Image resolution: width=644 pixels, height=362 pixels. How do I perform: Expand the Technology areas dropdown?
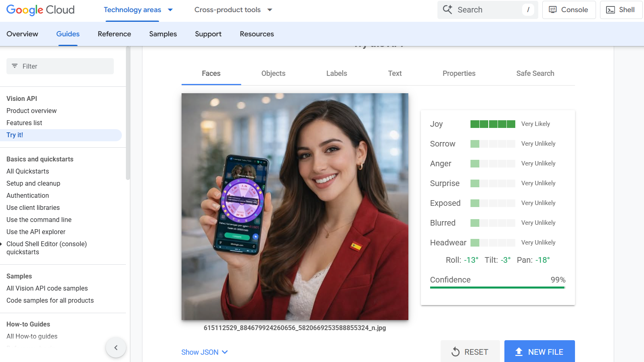point(170,10)
